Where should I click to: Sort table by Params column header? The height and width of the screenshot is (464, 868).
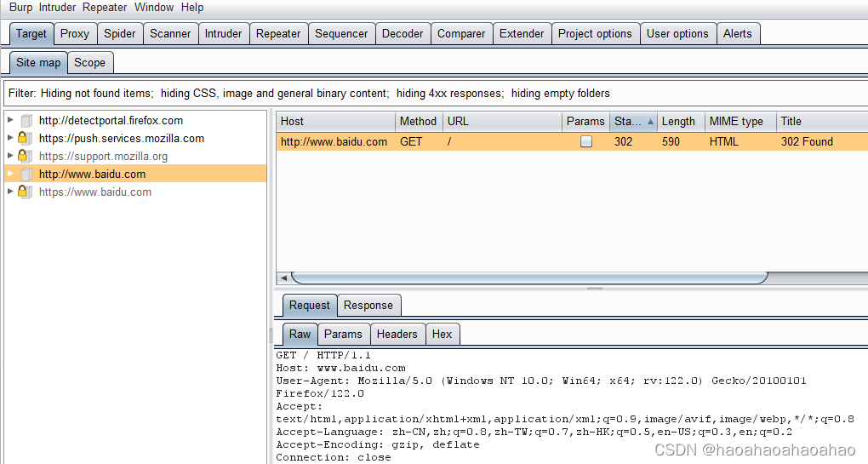pyautogui.click(x=585, y=121)
